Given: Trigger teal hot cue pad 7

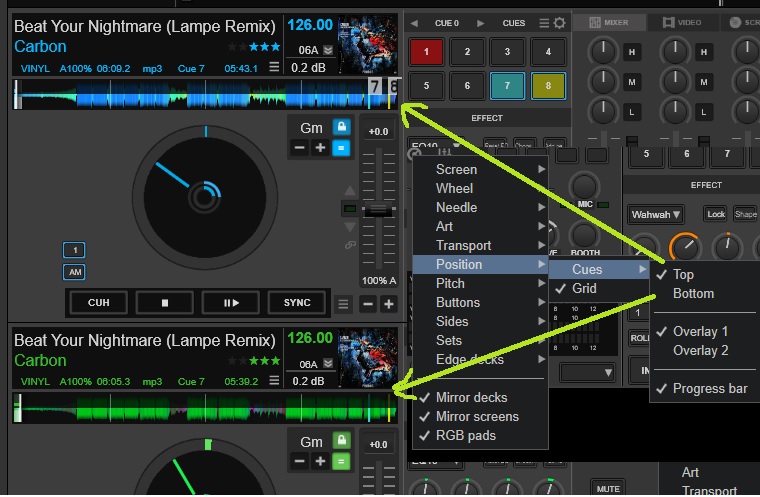Looking at the screenshot, I should [507, 86].
